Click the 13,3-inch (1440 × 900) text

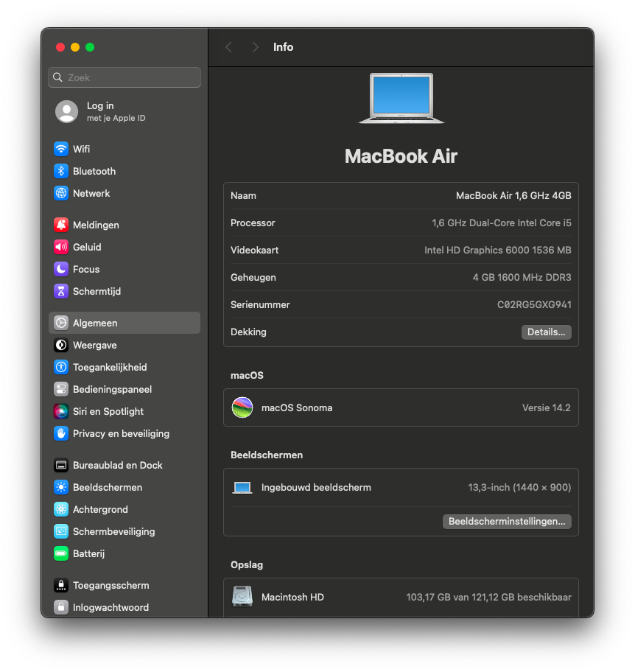coord(519,488)
